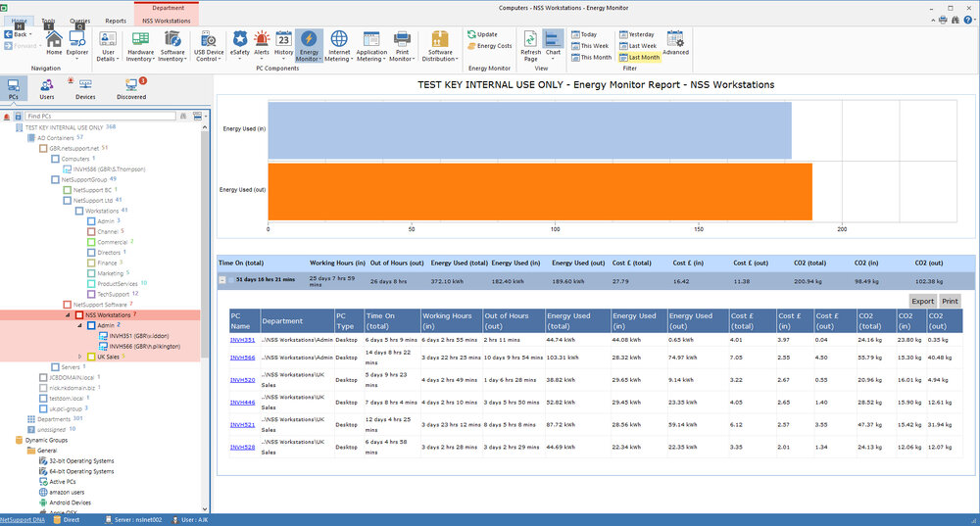The height and width of the screenshot is (526, 980).
Task: Open the NSS Workstations department tab
Action: 167,21
